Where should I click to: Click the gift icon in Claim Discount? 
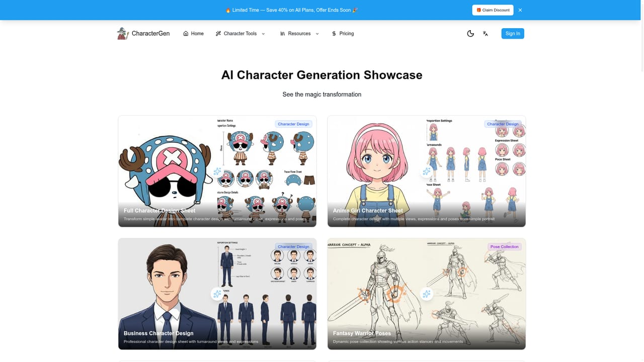point(479,10)
